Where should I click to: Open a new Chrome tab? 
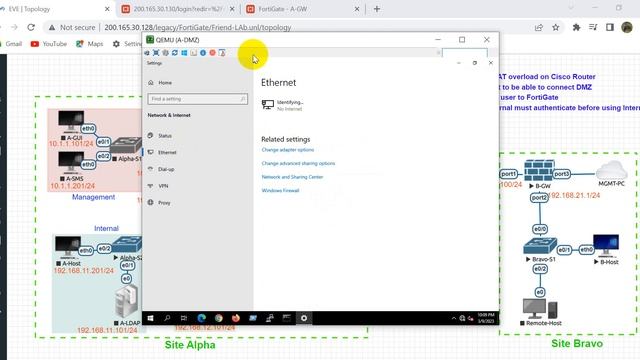pos(377,9)
